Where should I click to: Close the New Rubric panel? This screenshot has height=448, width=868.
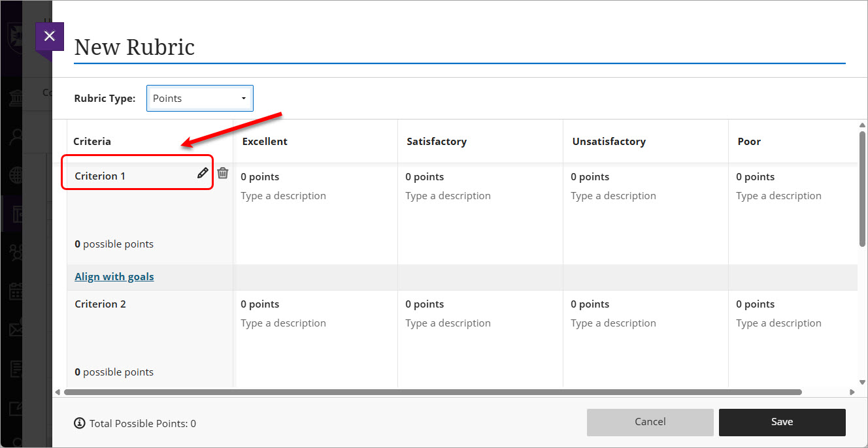tap(49, 36)
